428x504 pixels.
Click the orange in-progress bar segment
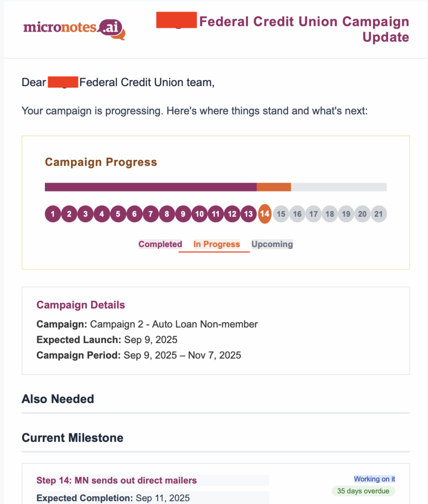tap(274, 187)
